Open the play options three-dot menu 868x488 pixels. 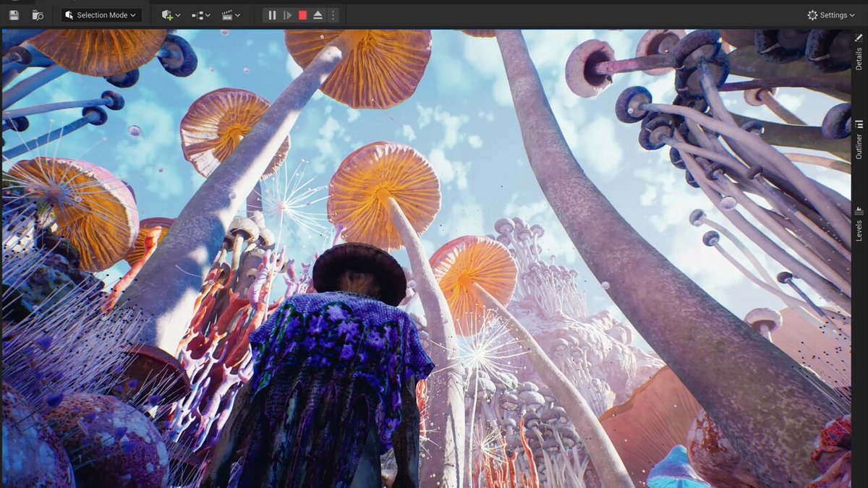(333, 14)
